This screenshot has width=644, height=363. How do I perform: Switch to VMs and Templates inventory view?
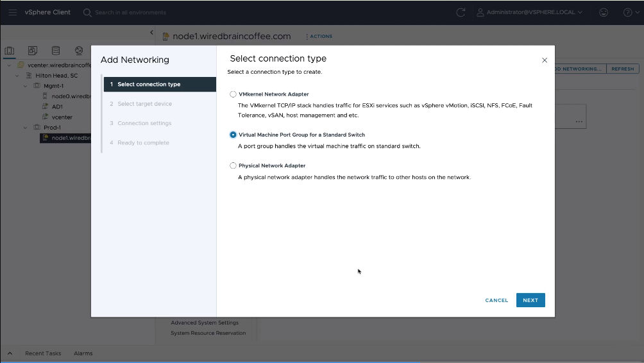click(33, 51)
